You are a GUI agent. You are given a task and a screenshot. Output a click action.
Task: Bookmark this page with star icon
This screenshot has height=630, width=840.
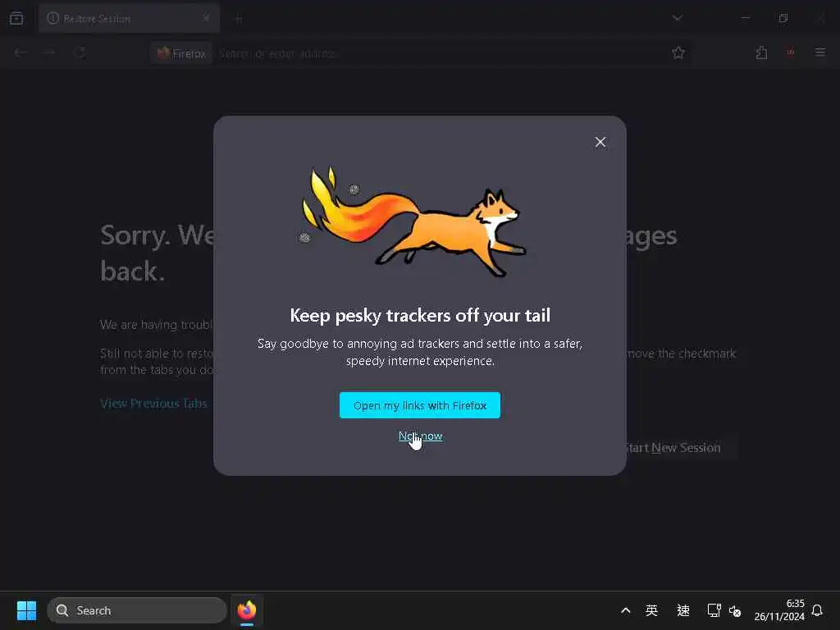click(678, 53)
